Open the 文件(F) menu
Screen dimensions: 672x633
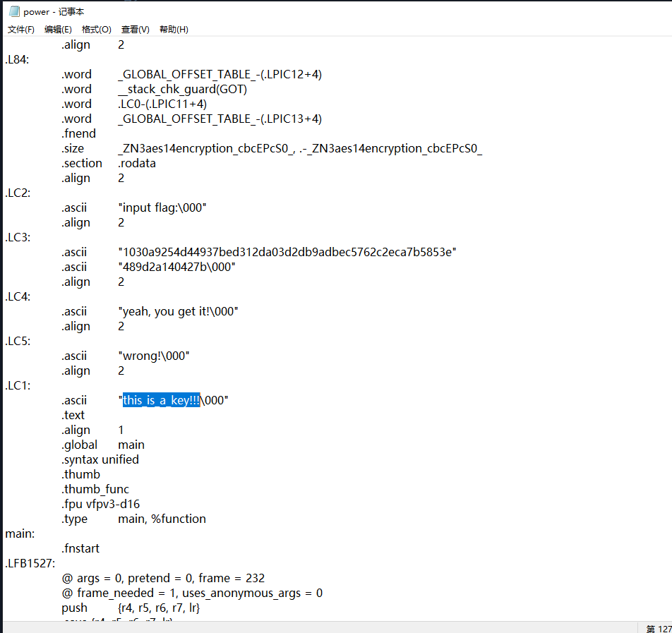click(21, 30)
